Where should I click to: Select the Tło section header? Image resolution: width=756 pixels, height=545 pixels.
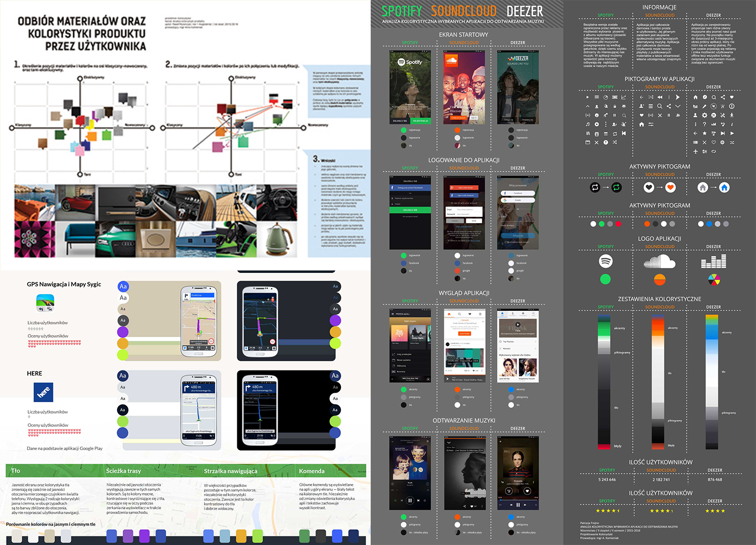click(16, 471)
